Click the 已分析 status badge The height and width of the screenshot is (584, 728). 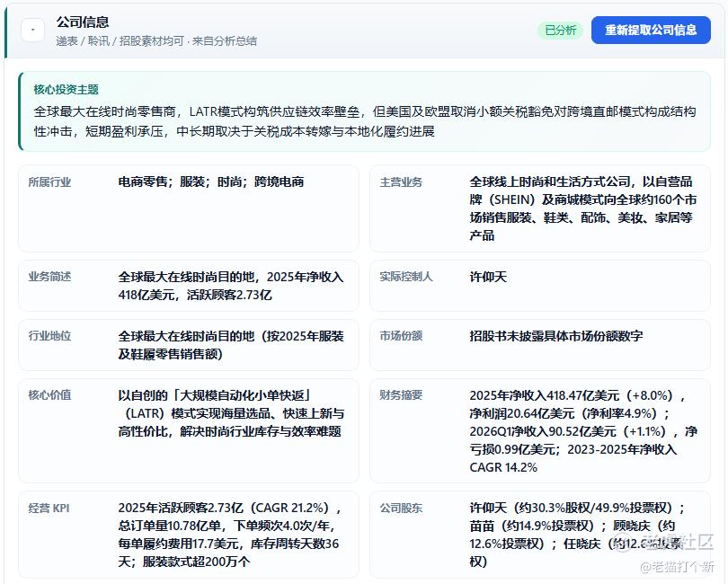click(x=561, y=31)
